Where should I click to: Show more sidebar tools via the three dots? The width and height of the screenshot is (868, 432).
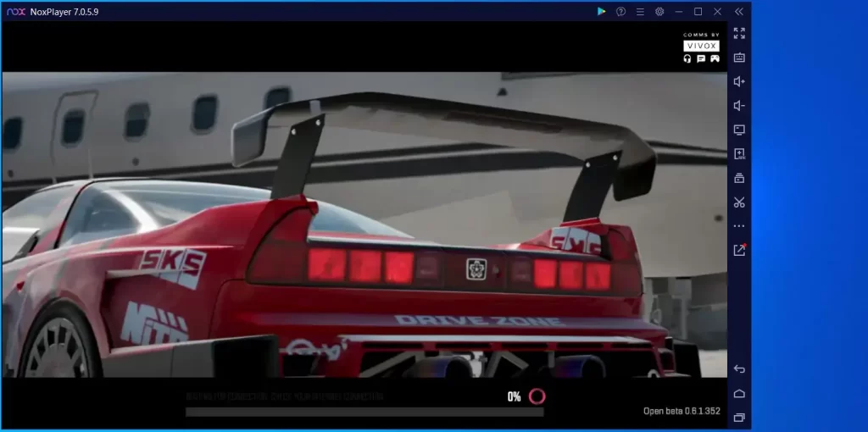(739, 226)
